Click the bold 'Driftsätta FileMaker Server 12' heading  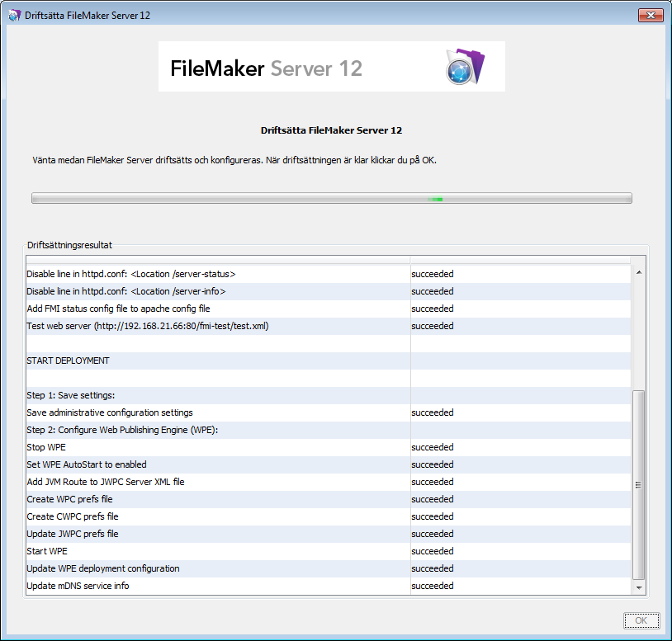click(x=331, y=130)
